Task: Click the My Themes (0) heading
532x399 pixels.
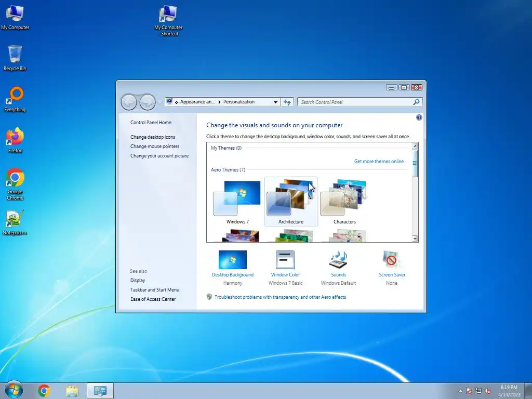Action: (227, 148)
